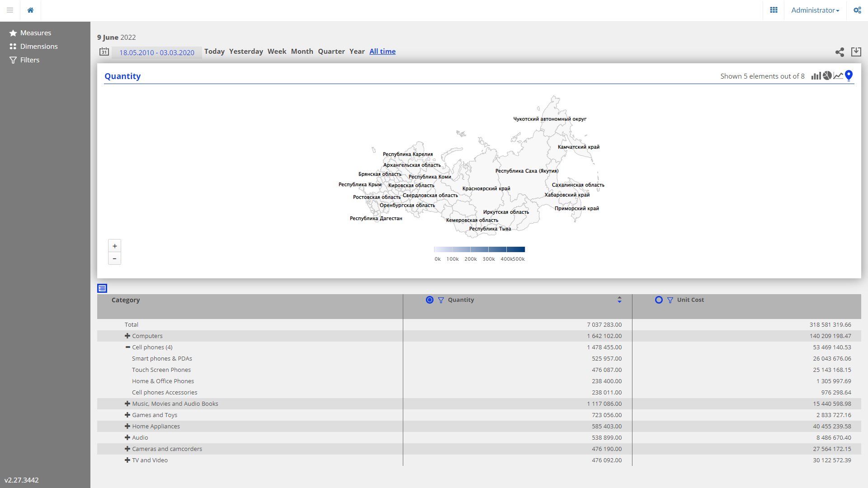Open the calendar date picker icon
The height and width of the screenshot is (488, 868).
click(104, 52)
